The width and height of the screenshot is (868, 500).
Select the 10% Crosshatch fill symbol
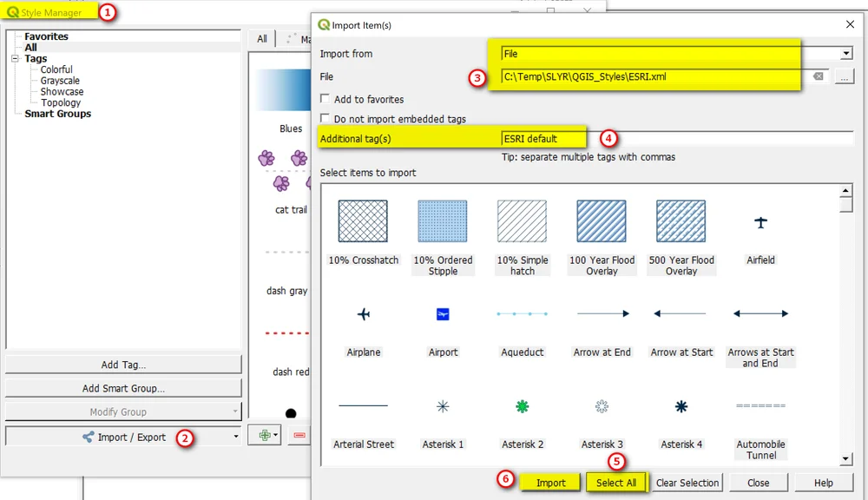(362, 221)
